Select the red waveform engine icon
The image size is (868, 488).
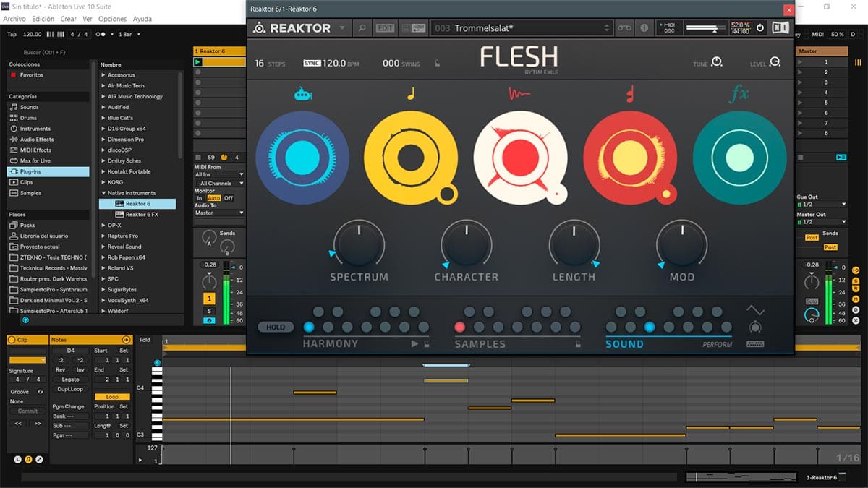click(520, 94)
